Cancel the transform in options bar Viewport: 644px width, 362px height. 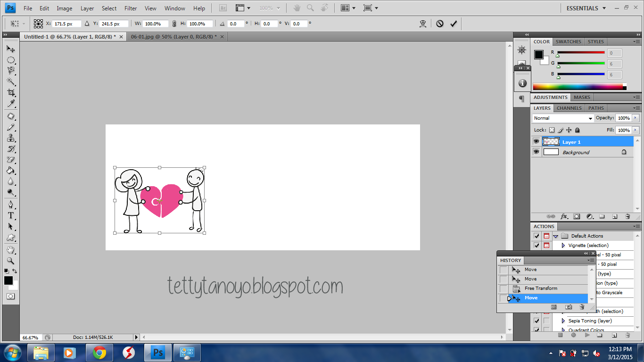click(x=439, y=24)
